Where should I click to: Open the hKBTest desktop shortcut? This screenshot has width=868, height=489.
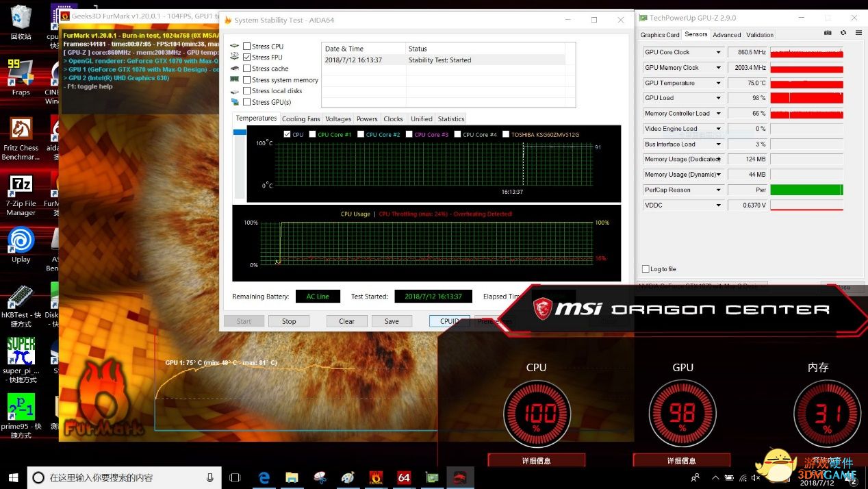21,306
